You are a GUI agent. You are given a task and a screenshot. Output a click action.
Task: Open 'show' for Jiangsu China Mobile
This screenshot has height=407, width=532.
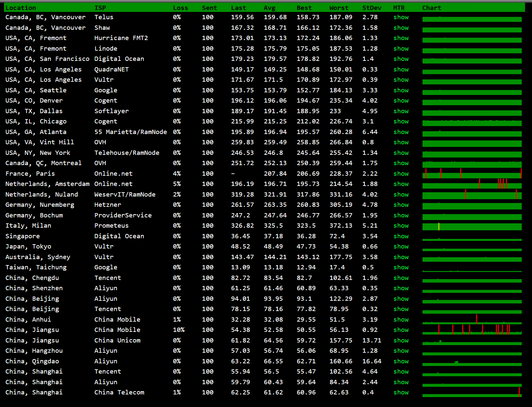(401, 330)
